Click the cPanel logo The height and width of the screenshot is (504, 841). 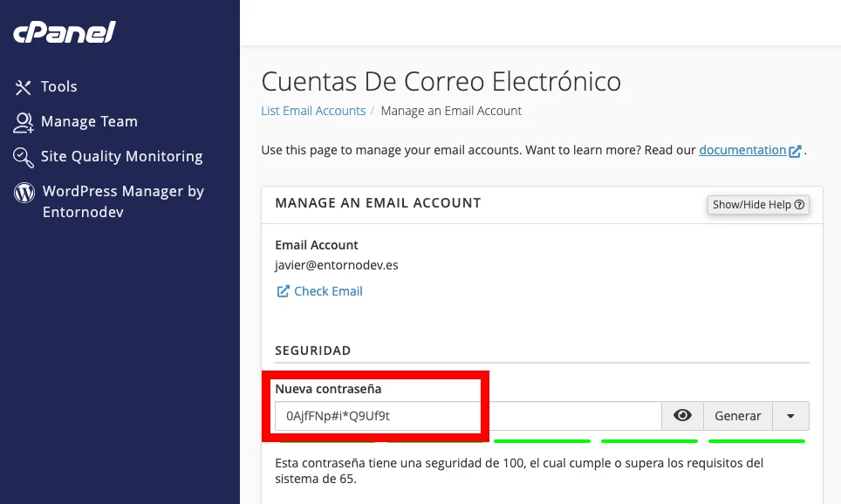64,33
